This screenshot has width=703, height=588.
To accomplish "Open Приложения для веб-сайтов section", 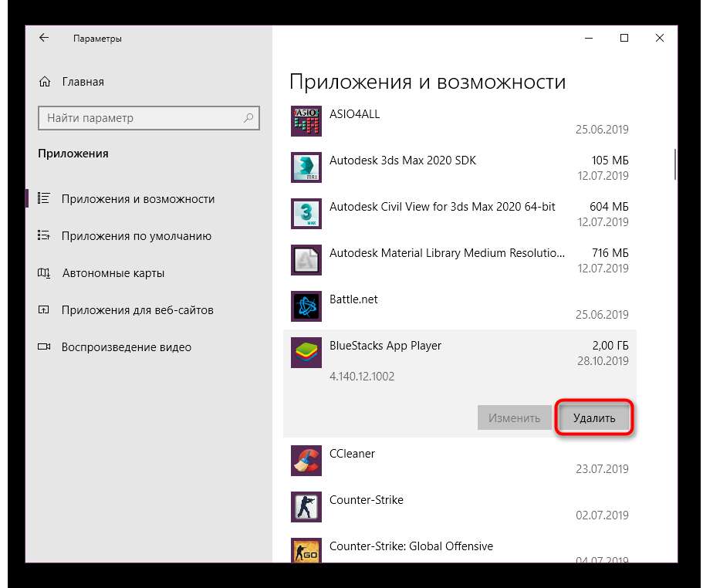I will coord(137,310).
